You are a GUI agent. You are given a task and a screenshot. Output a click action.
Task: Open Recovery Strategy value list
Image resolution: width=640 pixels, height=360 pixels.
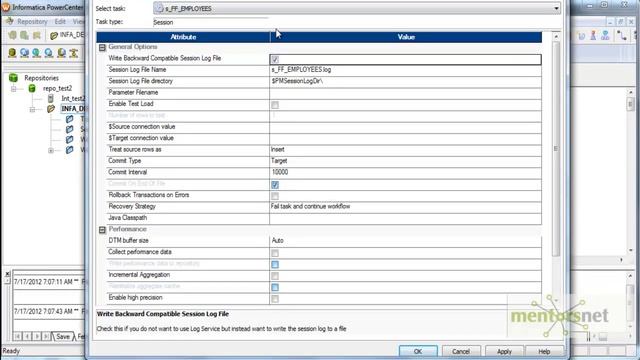405,207
